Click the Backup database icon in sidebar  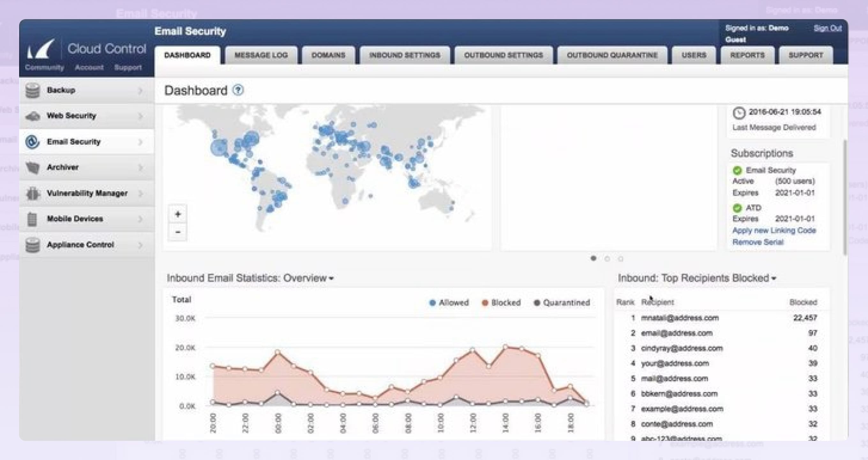[x=32, y=90]
